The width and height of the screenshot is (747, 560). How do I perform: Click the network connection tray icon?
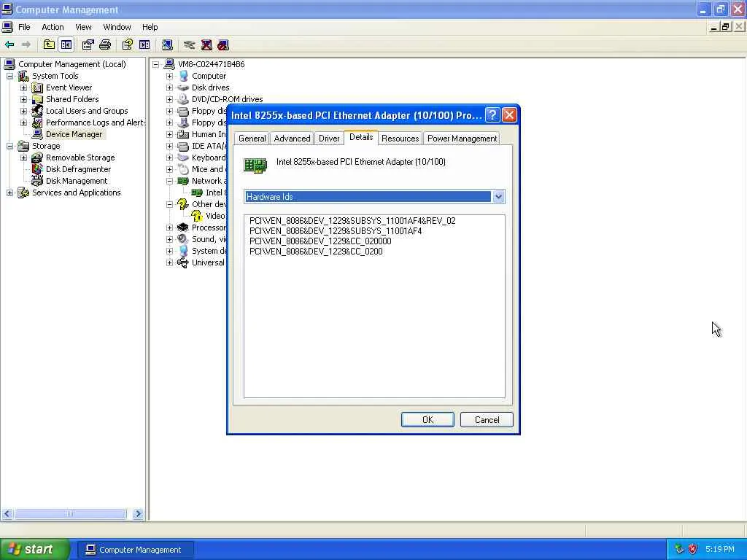[x=679, y=549]
